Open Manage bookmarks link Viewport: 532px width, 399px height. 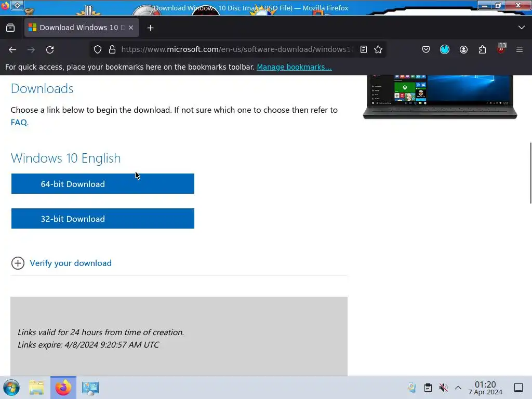coord(294,67)
